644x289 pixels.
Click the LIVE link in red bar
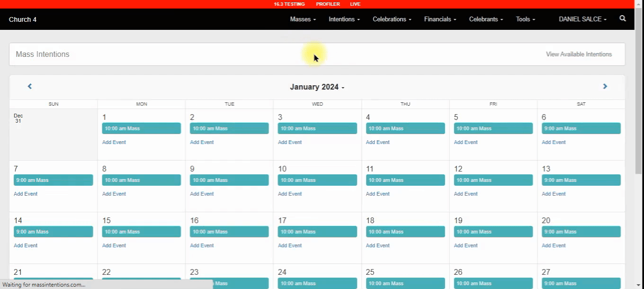coord(355,4)
